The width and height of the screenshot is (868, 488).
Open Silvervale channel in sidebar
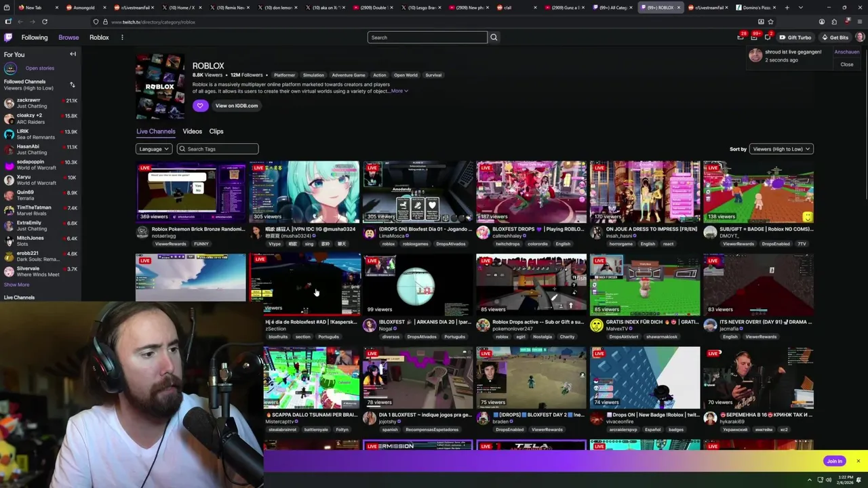pos(41,271)
